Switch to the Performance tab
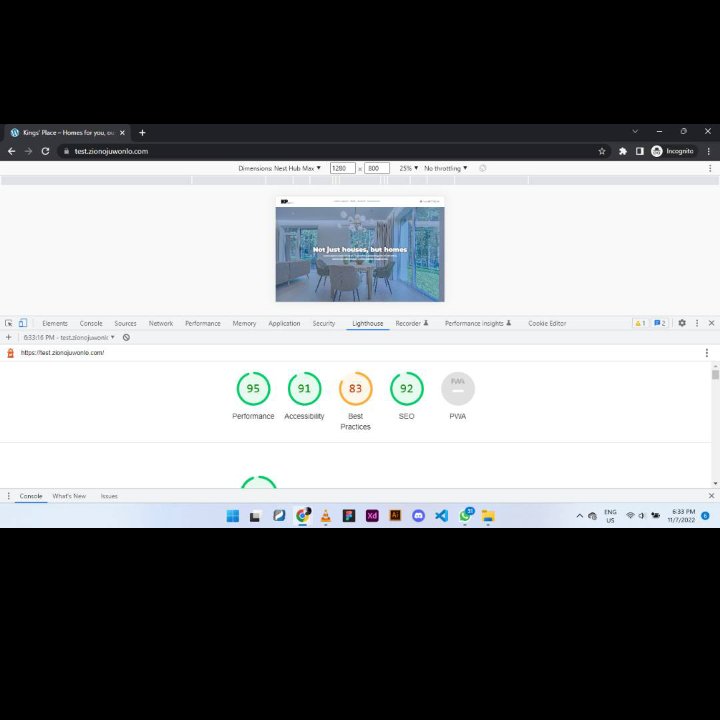The width and height of the screenshot is (720, 720). (x=202, y=324)
